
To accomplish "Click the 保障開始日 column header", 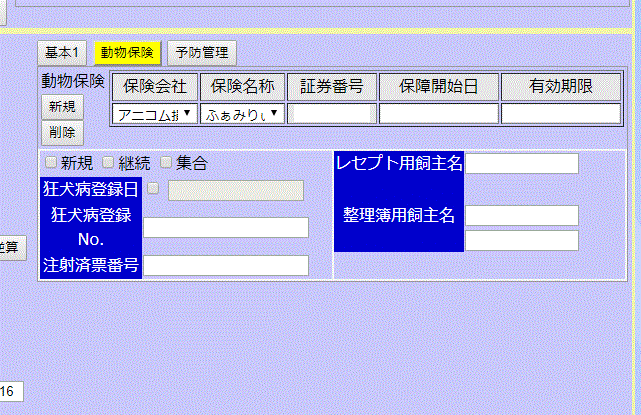I will (439, 87).
